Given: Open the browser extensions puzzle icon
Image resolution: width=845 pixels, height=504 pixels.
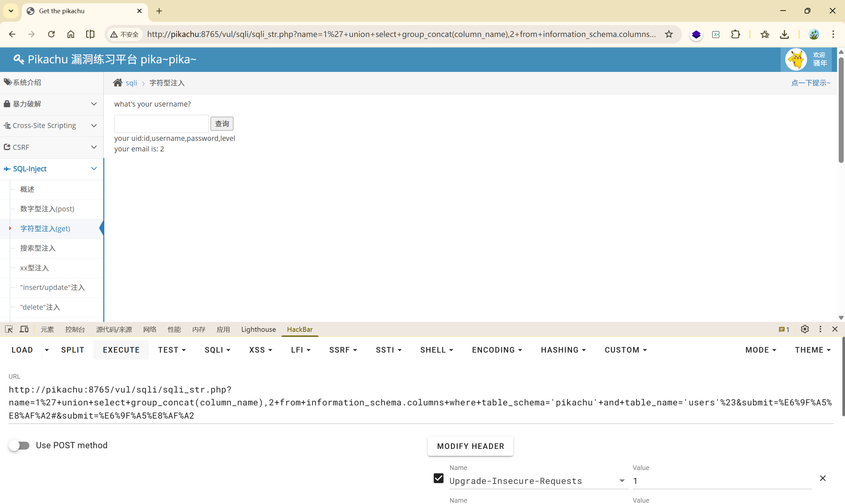Looking at the screenshot, I should [x=735, y=34].
